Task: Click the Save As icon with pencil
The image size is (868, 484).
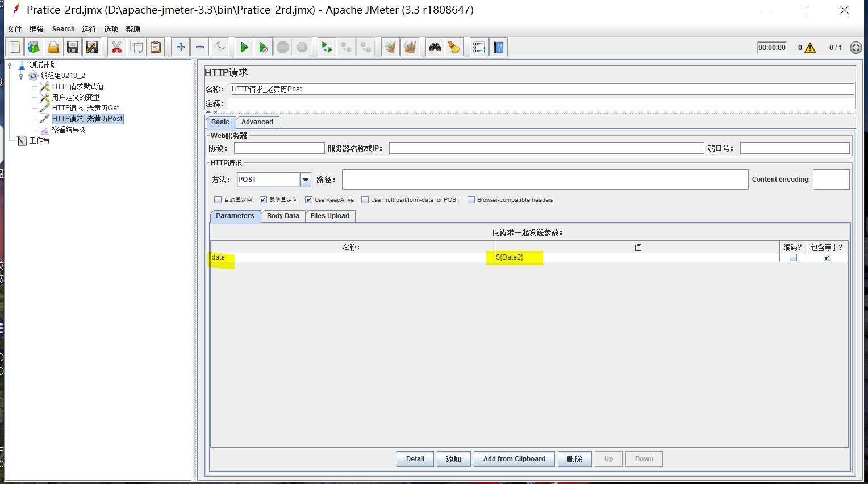Action: coord(92,47)
